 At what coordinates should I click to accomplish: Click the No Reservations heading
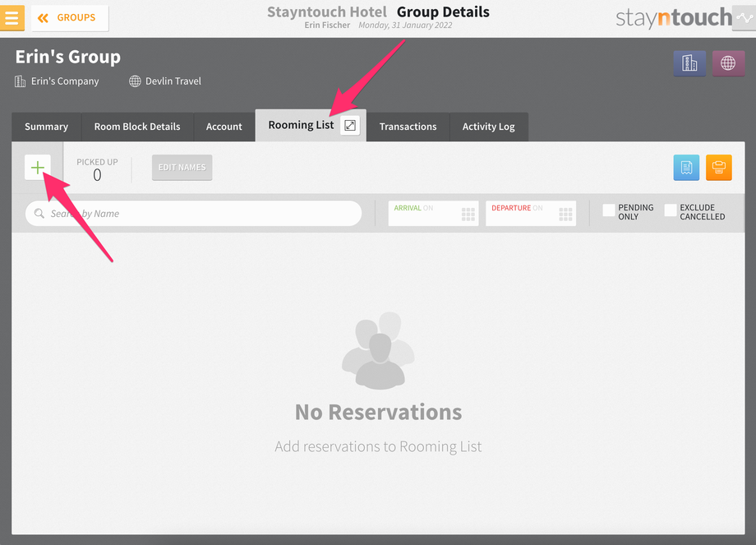[x=379, y=413]
